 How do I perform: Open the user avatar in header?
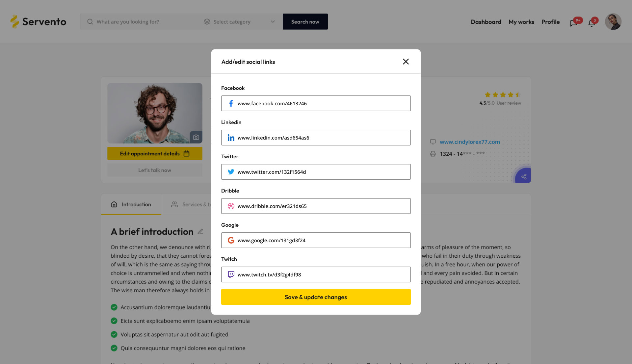click(613, 22)
